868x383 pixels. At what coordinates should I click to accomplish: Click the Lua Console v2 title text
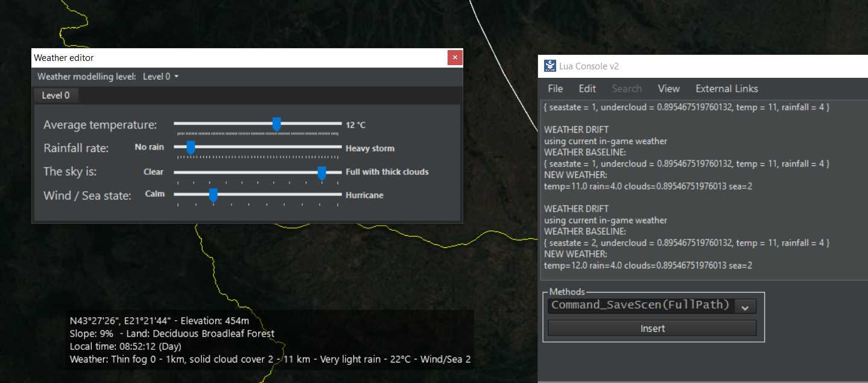[590, 66]
